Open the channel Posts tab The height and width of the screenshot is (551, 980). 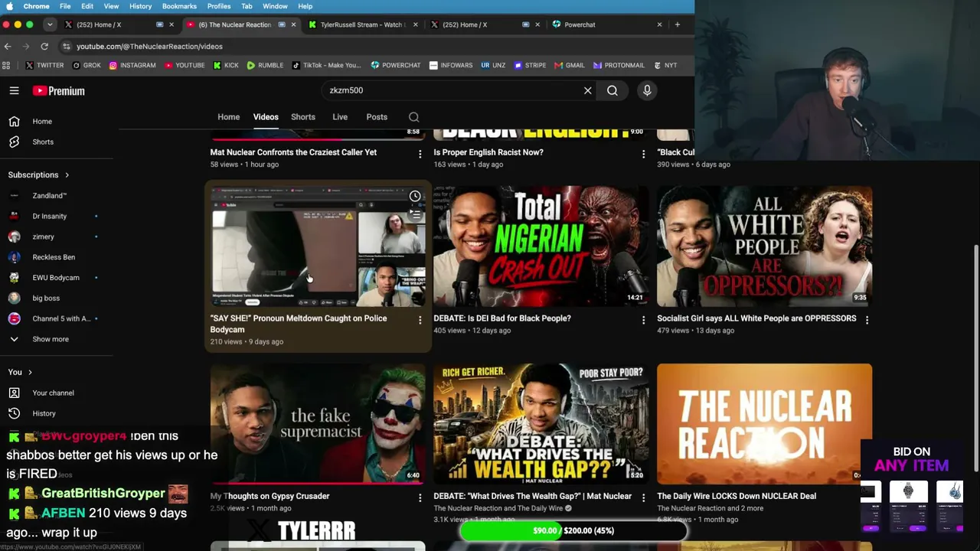point(377,117)
